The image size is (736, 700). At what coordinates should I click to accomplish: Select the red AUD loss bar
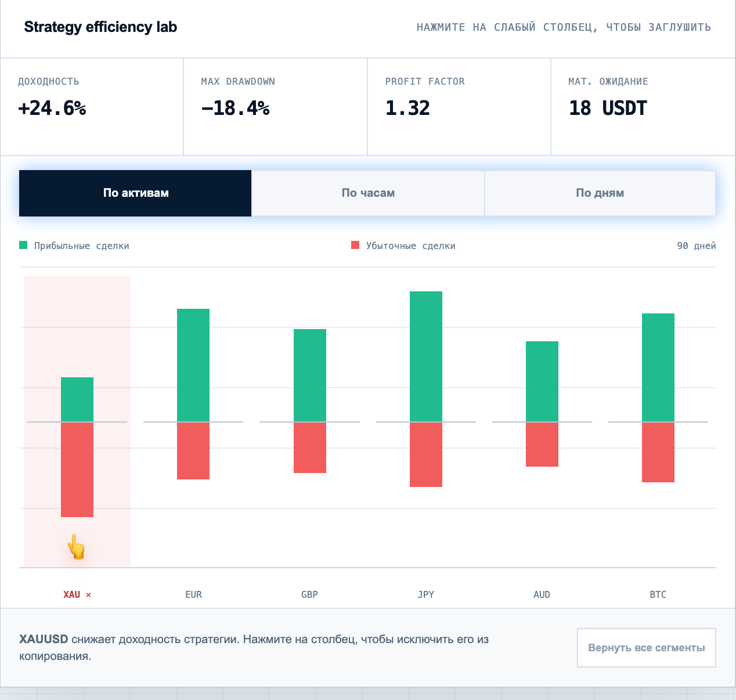point(542,445)
